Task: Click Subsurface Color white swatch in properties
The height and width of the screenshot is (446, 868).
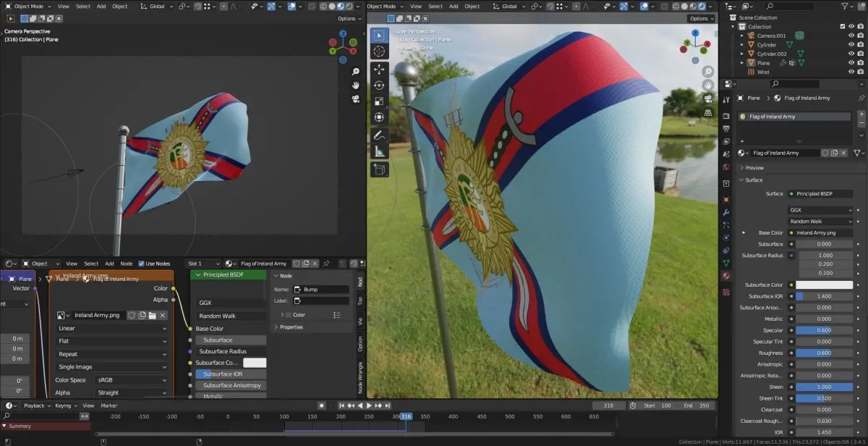Action: (825, 285)
